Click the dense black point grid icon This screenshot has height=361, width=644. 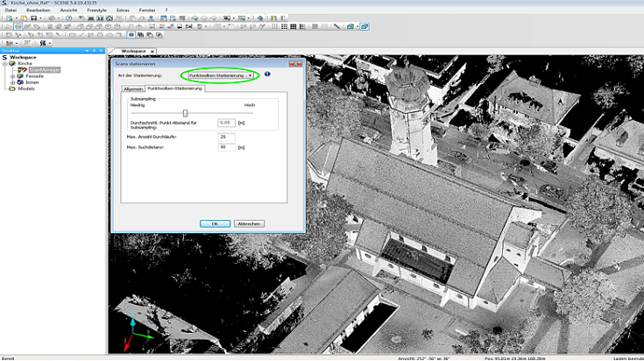(x=293, y=26)
